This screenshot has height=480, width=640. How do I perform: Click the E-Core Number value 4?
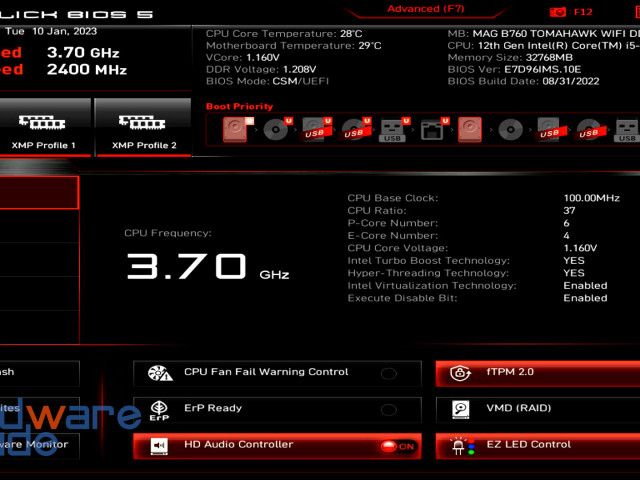click(567, 236)
